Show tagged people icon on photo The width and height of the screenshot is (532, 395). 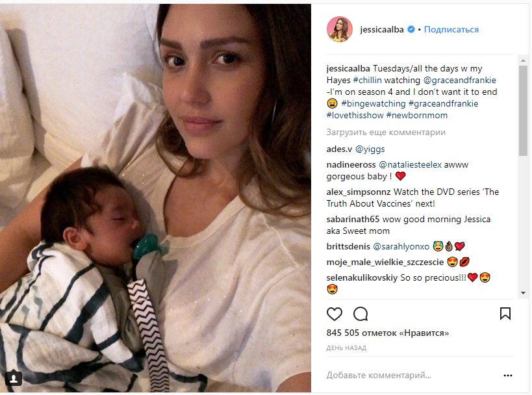tap(14, 377)
